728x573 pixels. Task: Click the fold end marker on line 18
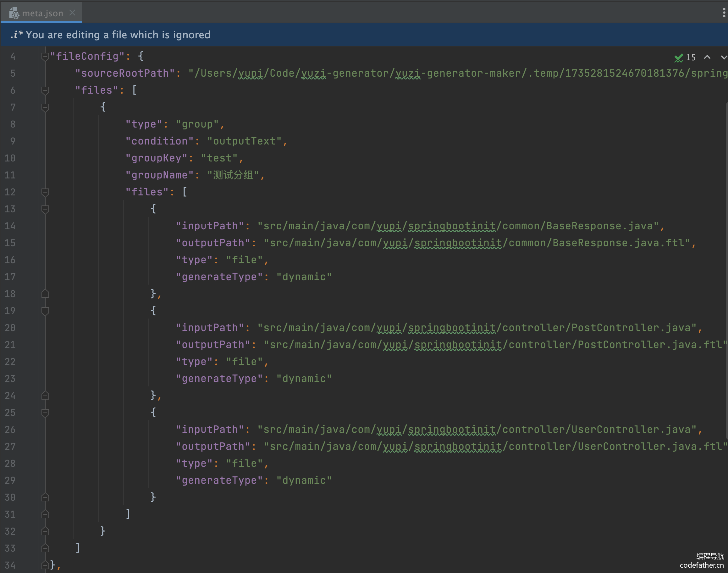tap(45, 294)
